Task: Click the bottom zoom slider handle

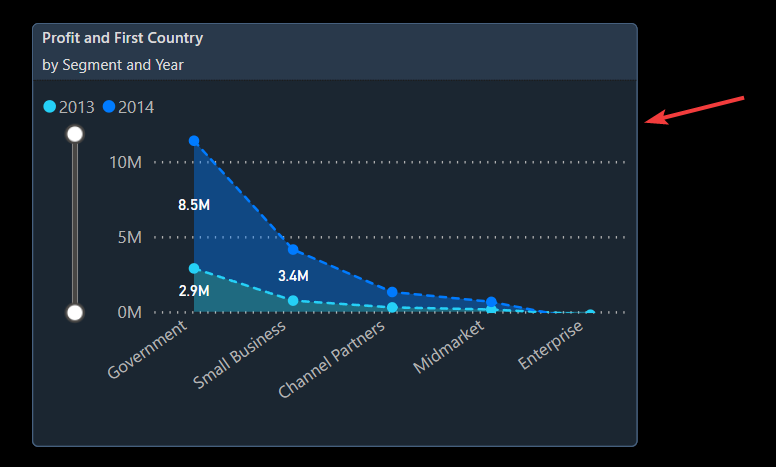Action: 74,312
